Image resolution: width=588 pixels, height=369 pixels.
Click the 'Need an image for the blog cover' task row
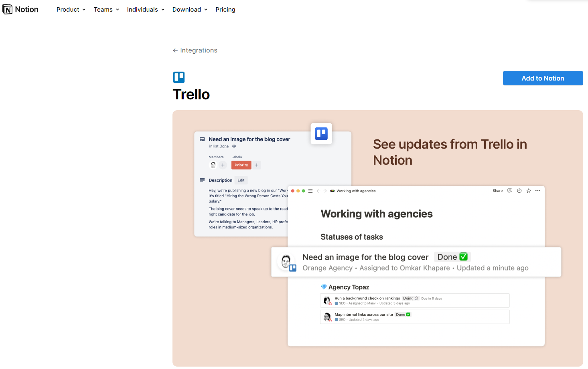[416, 262]
